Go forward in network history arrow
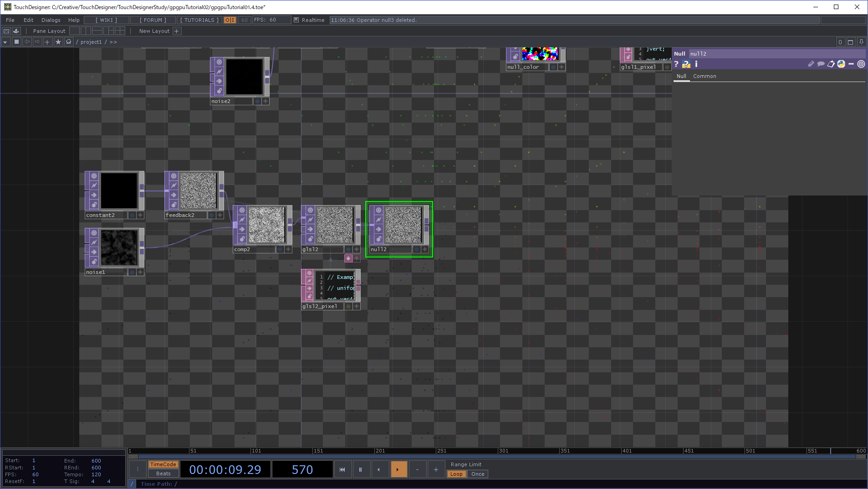Viewport: 868px width, 489px height. 37,42
